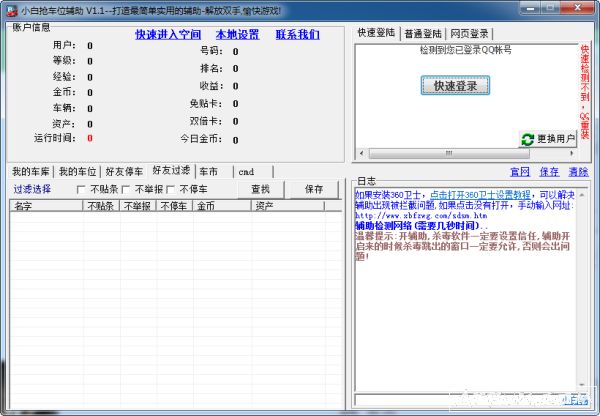This screenshot has width=600, height=416.
Task: Click the 检测到您已登录QQ帐号 text
Action: [465, 50]
